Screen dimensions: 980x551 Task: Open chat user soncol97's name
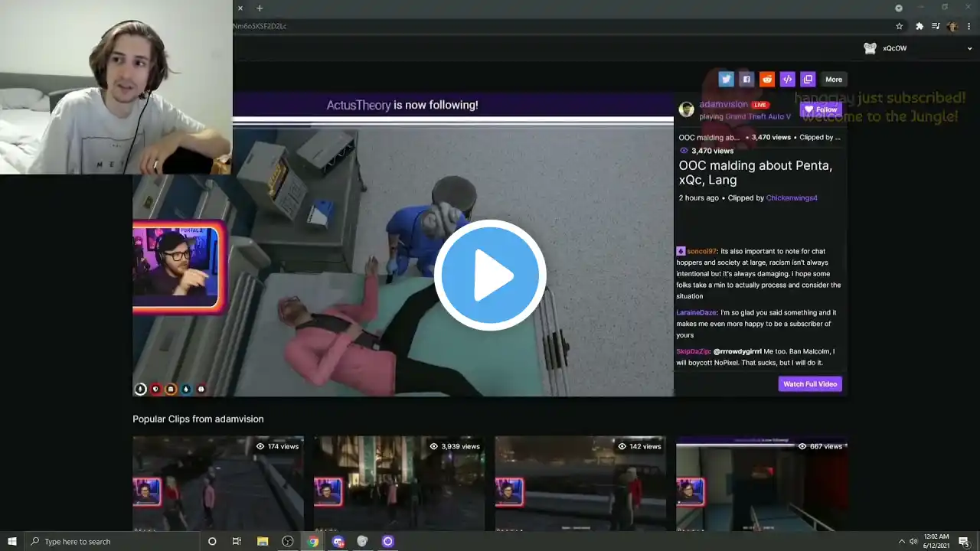701,251
